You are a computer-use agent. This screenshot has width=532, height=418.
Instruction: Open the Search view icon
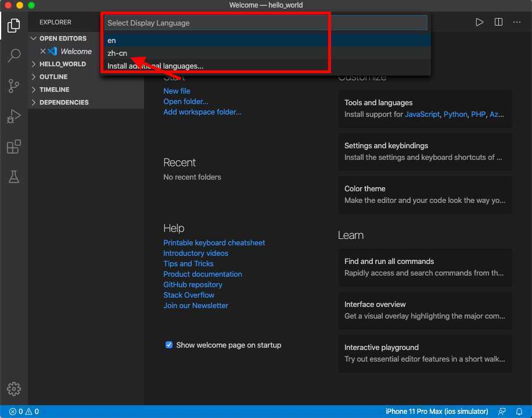[x=13, y=55]
